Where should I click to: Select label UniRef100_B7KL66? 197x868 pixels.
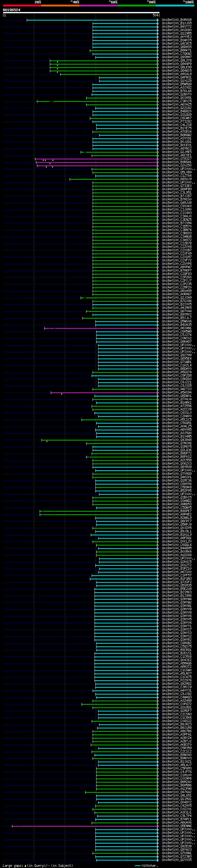pyautogui.click(x=177, y=91)
